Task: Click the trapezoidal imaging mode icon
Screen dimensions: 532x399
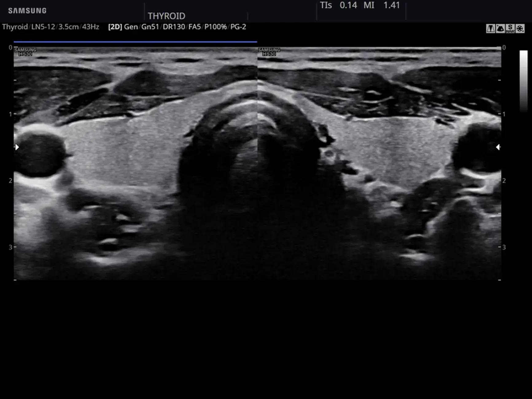Action: pyautogui.click(x=490, y=29)
